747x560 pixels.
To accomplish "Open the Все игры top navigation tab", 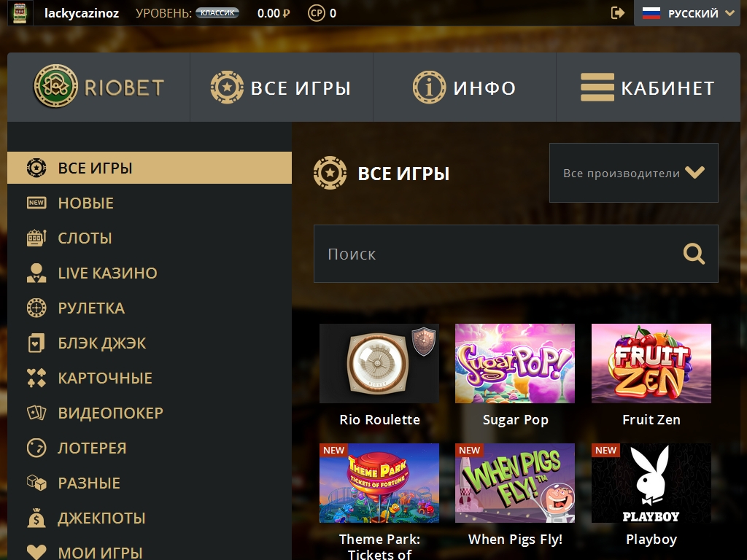I will pyautogui.click(x=281, y=87).
